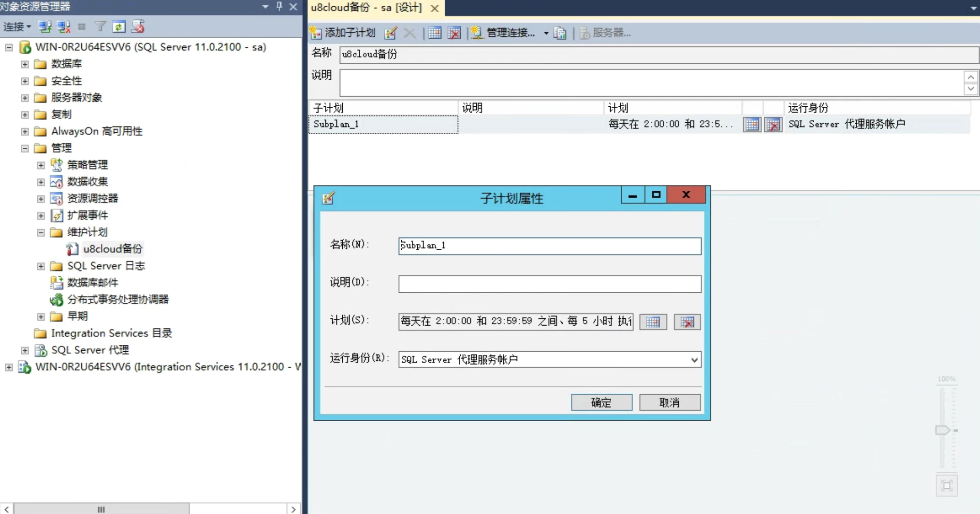Click the 确定 button

(601, 402)
